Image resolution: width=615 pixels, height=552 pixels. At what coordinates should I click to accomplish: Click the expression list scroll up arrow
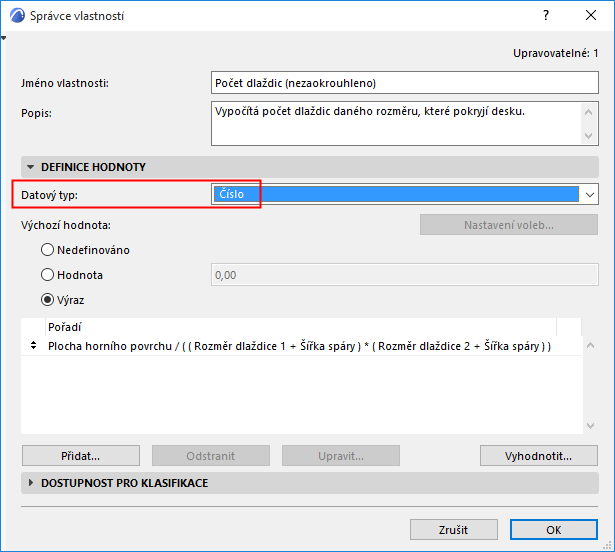pyautogui.click(x=590, y=346)
